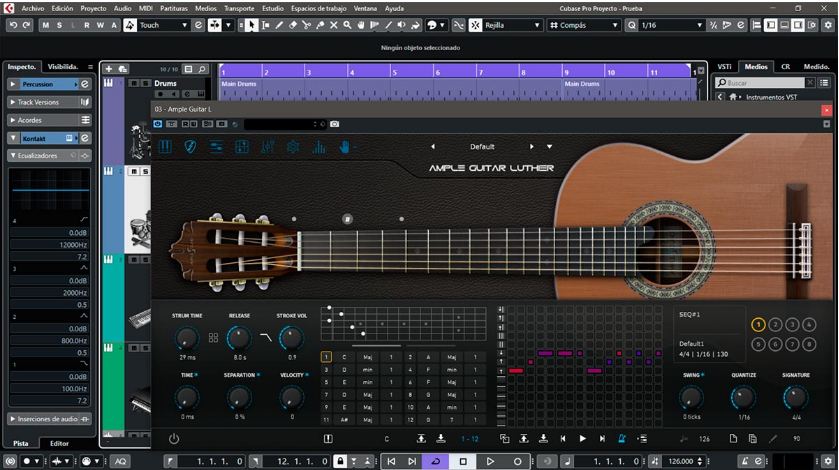Click the 126.000 tempo field
This screenshot has height=470, width=839.
click(683, 461)
